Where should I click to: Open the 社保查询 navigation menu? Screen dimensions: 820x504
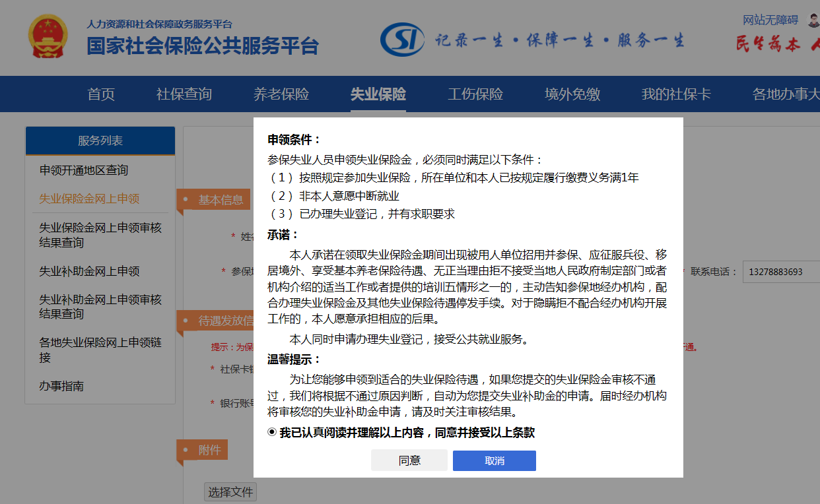[184, 94]
